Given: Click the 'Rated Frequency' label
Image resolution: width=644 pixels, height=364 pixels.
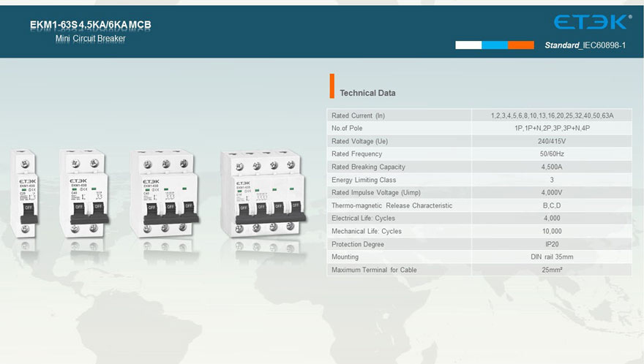Looking at the screenshot, I should (356, 154).
